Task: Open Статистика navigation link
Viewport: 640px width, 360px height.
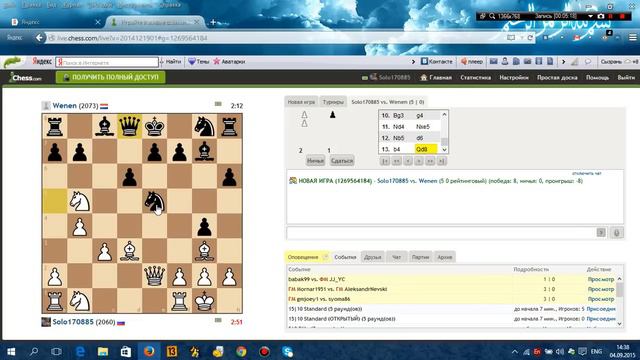Action: point(476,78)
